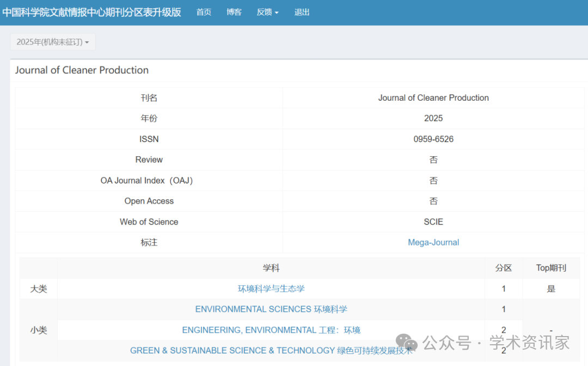Click the 学科 column header
Image resolution: width=588 pixels, height=366 pixels.
tap(271, 268)
